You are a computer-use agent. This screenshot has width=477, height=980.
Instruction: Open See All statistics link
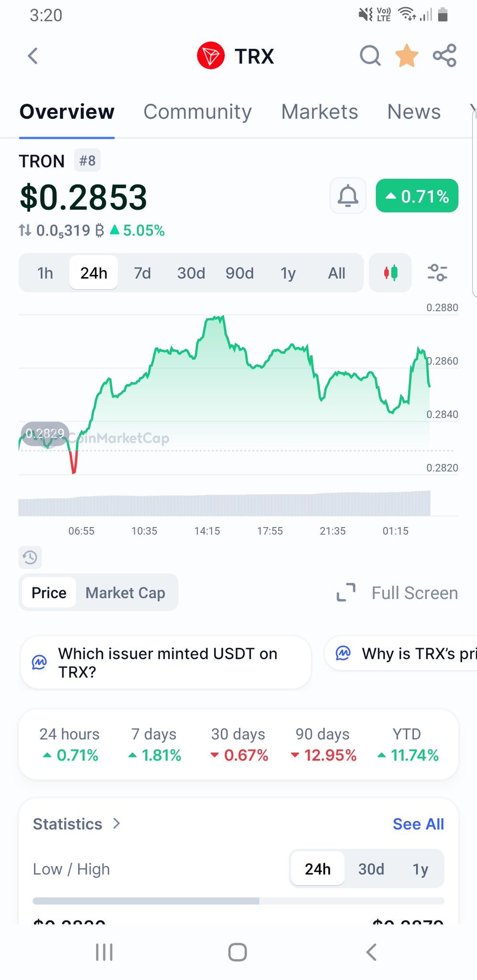418,824
